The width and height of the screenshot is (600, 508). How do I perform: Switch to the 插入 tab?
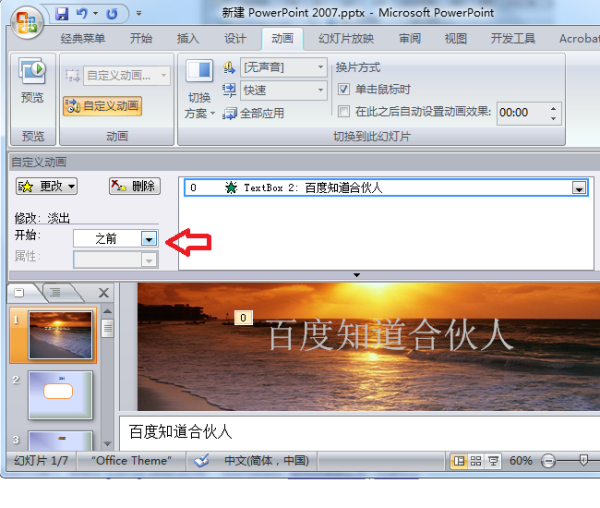[x=188, y=39]
